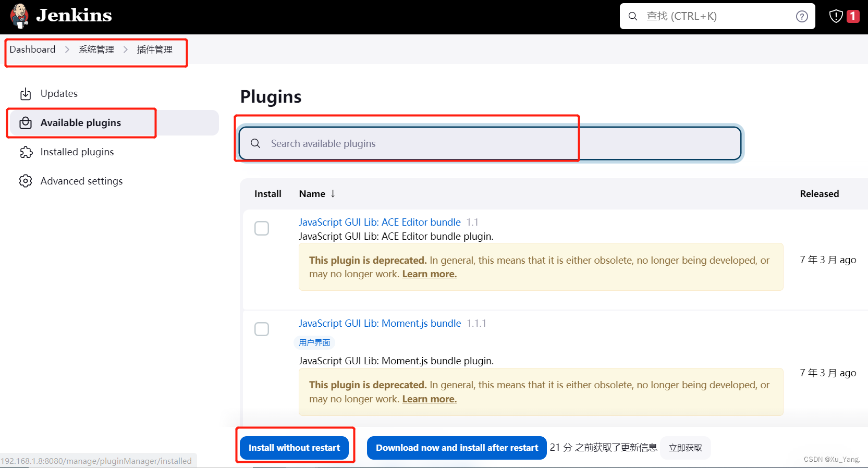Screen dimensions: 868x468
Task: Focus the 查找 (CTRL+K) search field
Action: [x=717, y=16]
